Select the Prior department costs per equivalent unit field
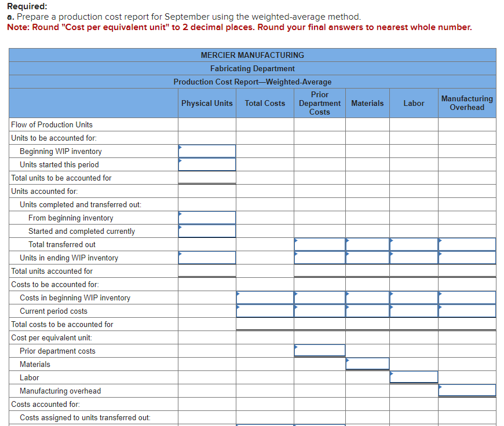This screenshot has height=426, width=504. 320,350
